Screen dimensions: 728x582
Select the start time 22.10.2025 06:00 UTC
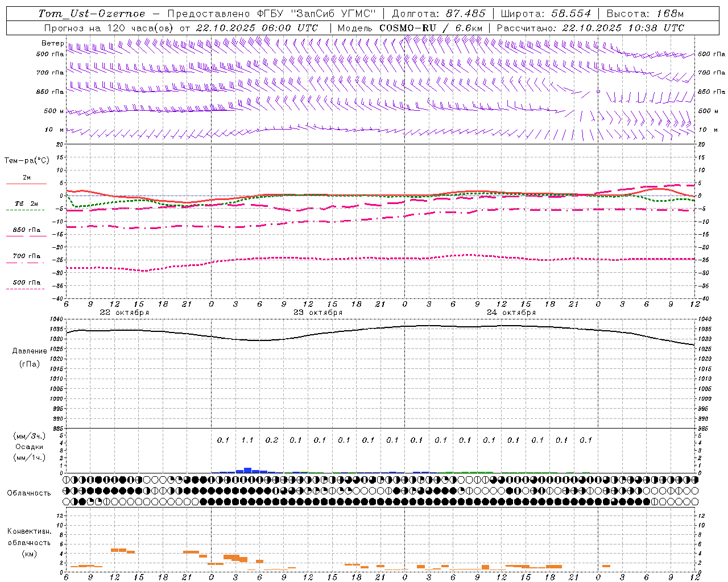pos(257,28)
